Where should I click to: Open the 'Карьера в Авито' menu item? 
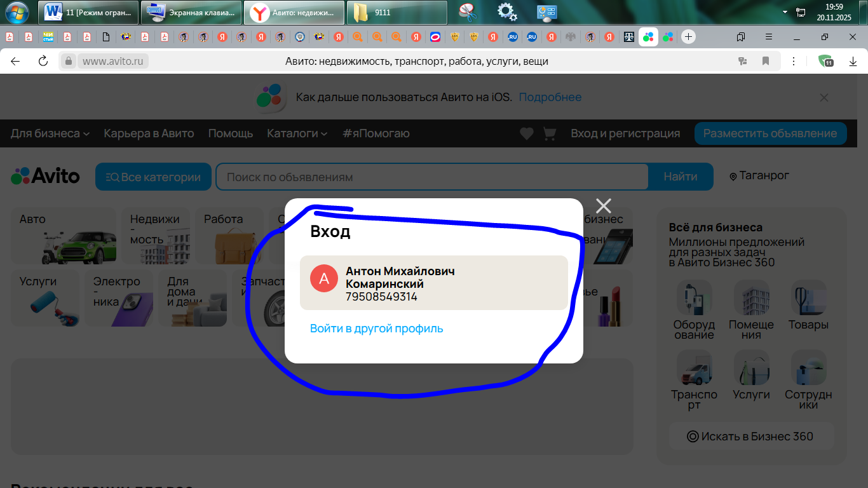[x=149, y=133]
